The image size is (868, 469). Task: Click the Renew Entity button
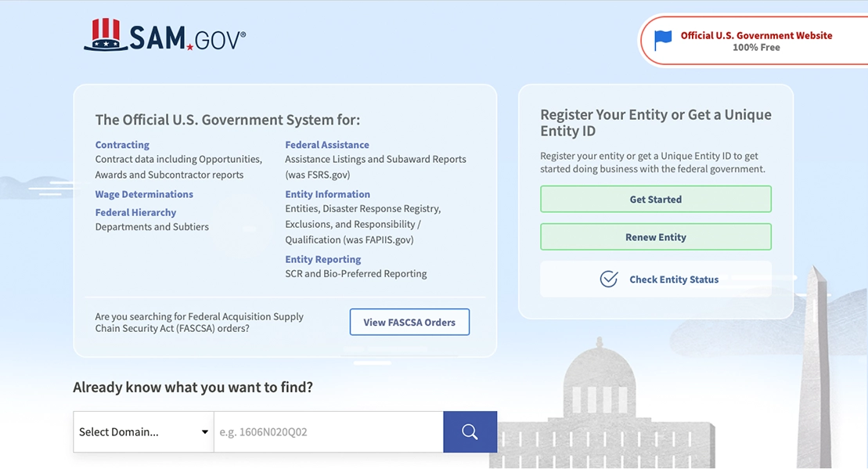click(655, 237)
